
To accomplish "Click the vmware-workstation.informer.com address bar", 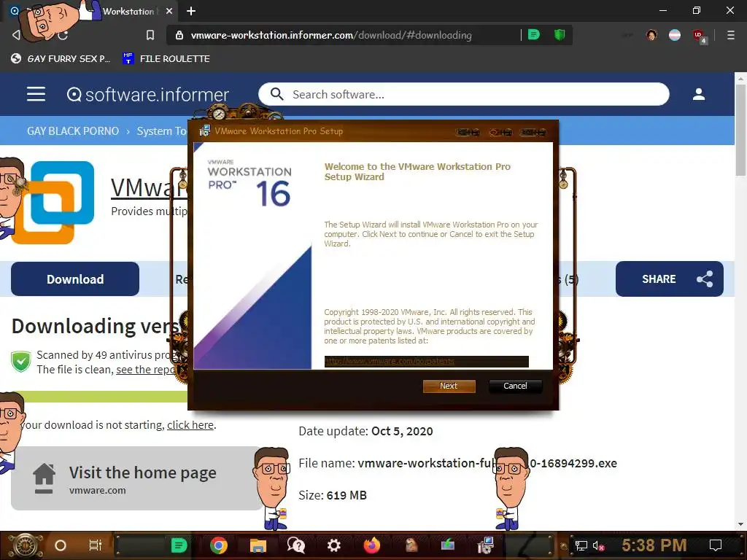I will click(331, 35).
